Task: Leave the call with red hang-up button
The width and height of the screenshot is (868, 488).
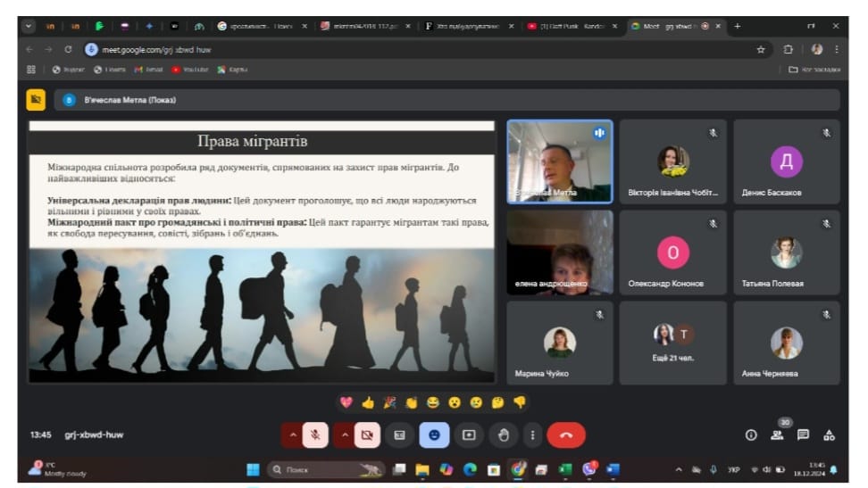Action: point(565,434)
